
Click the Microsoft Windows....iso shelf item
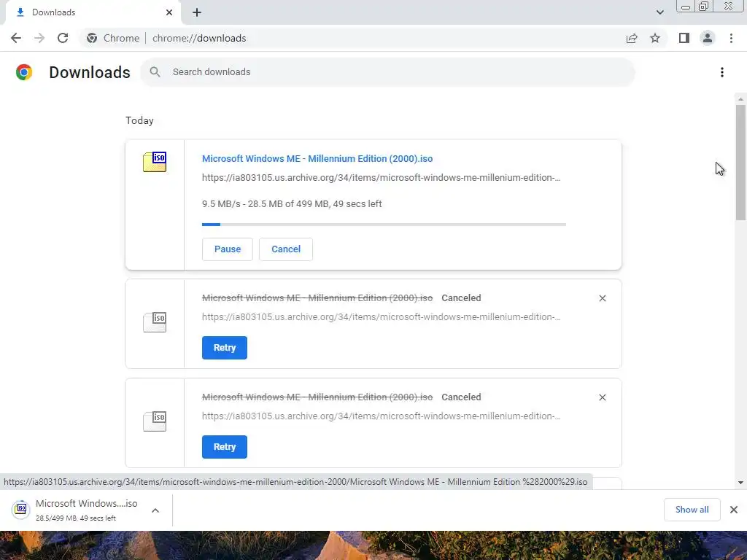(86, 510)
